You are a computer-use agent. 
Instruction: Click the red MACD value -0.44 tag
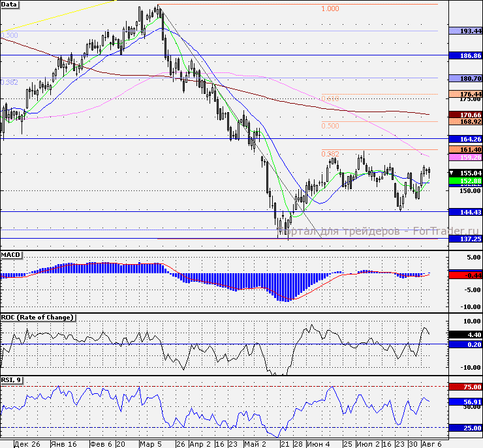[x=465, y=276]
